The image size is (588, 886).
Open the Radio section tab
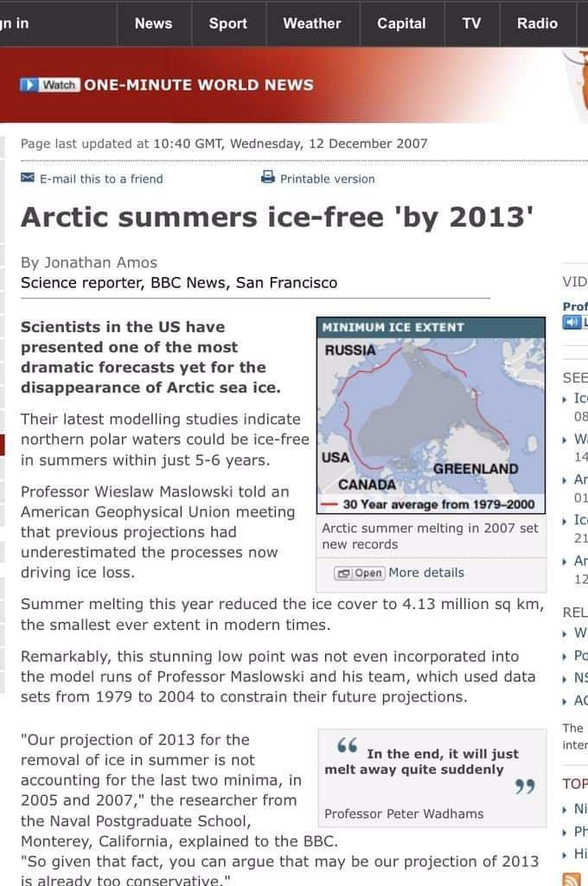537,23
